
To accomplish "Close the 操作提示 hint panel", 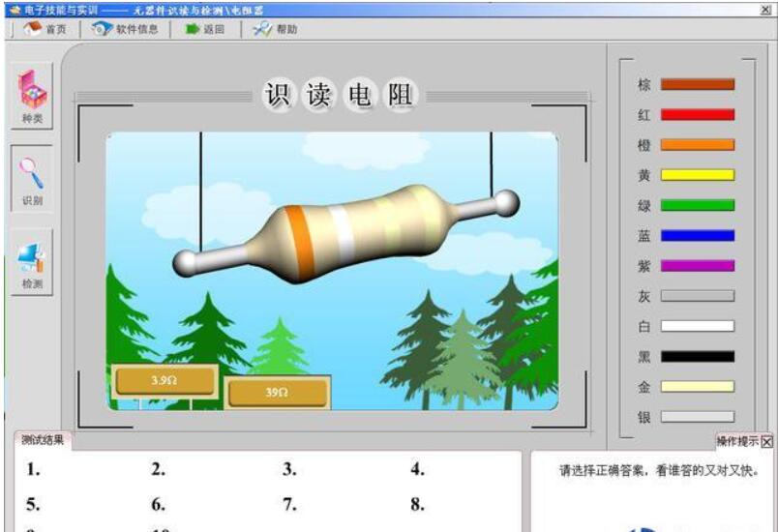I will [767, 441].
